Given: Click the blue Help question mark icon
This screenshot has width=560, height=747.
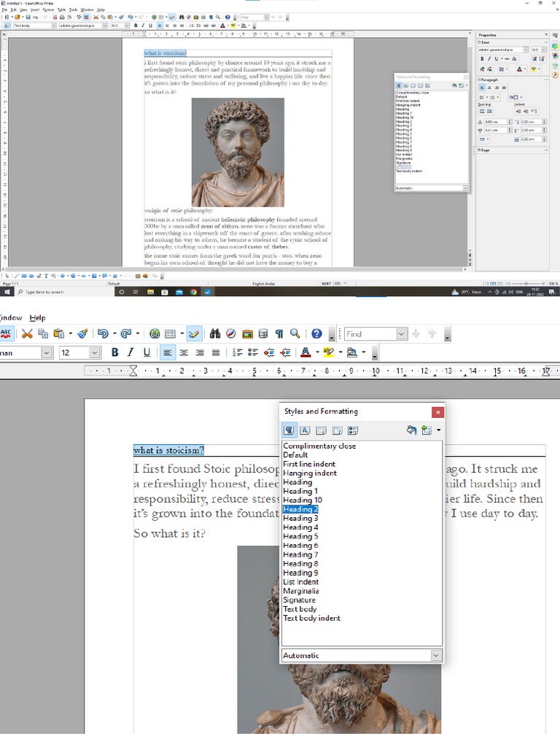Looking at the screenshot, I should pyautogui.click(x=316, y=334).
